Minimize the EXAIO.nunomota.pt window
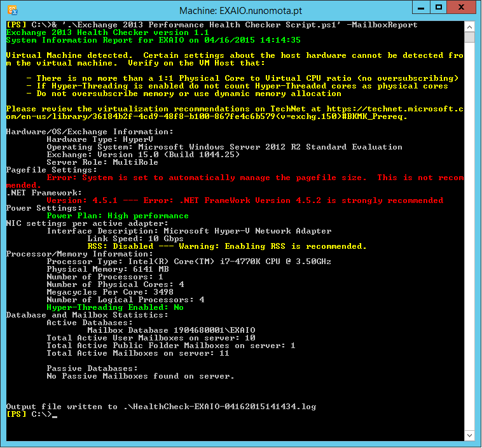The height and width of the screenshot is (448, 482). click(421, 8)
